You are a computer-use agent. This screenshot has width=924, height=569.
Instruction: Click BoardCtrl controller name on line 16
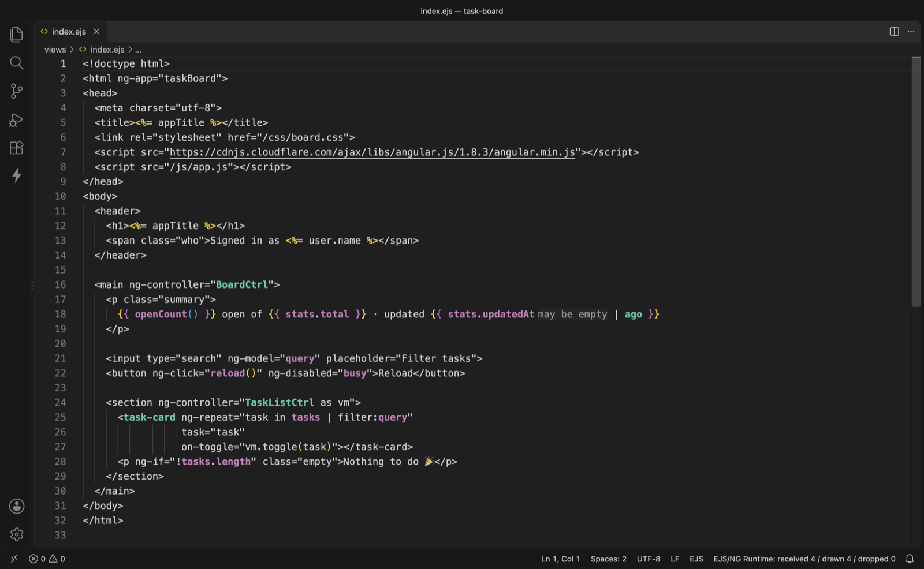tap(242, 284)
